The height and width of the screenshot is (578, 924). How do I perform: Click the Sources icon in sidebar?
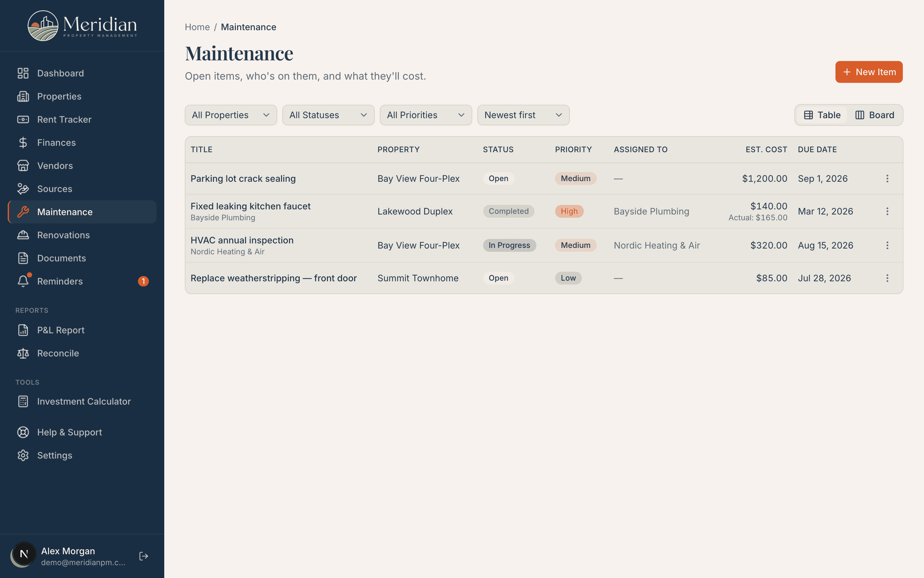pyautogui.click(x=23, y=189)
